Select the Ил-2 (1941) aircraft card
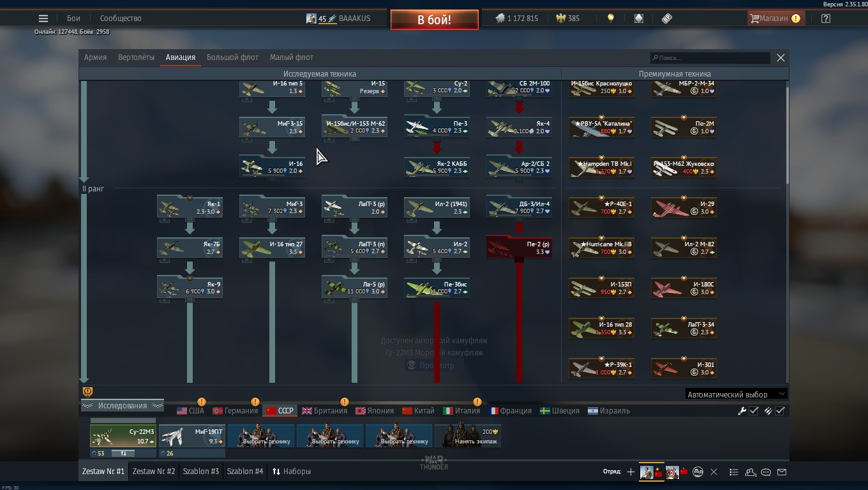This screenshot has height=490, width=868. (x=437, y=207)
